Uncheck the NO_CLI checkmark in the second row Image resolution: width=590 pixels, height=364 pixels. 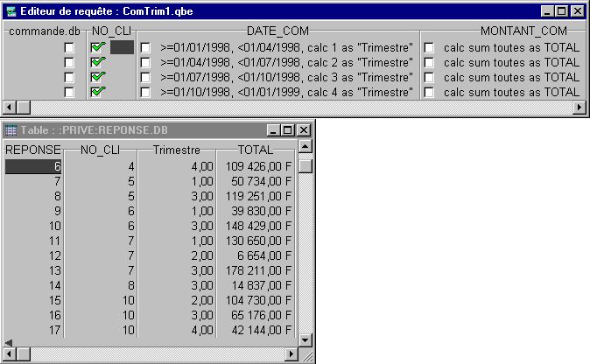click(98, 62)
